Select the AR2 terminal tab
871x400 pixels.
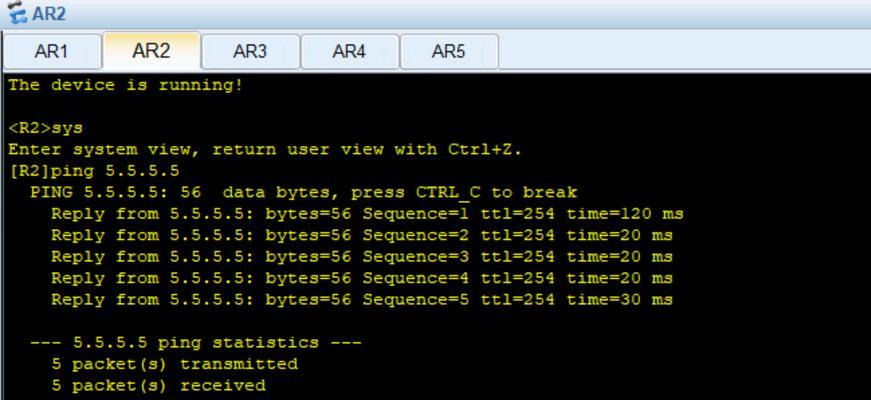point(151,51)
